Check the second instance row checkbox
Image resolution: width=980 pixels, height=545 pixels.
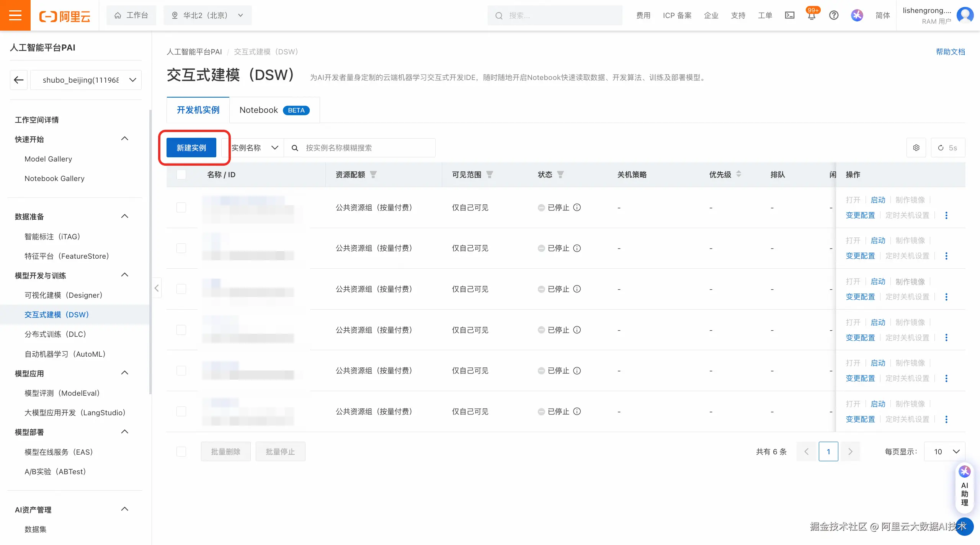tap(181, 248)
